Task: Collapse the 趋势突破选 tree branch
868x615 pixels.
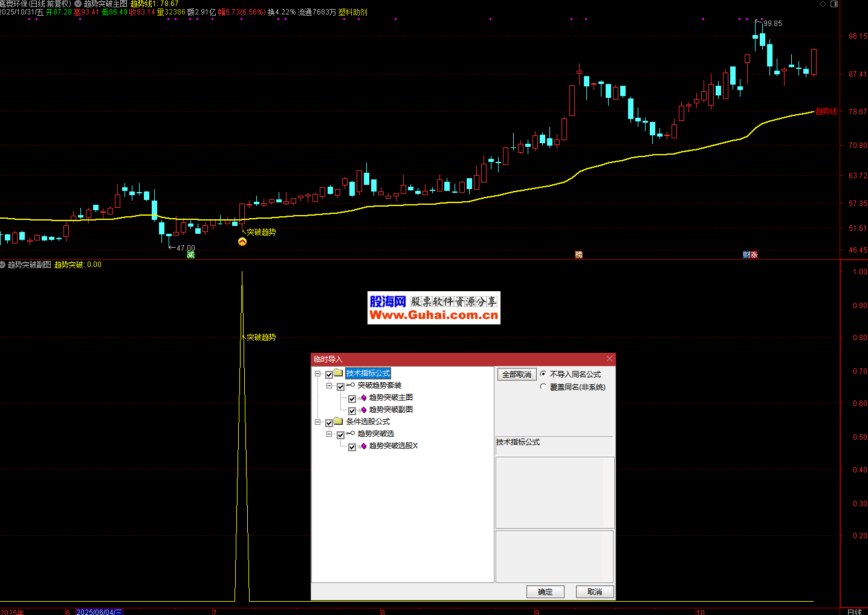Action: tap(329, 434)
